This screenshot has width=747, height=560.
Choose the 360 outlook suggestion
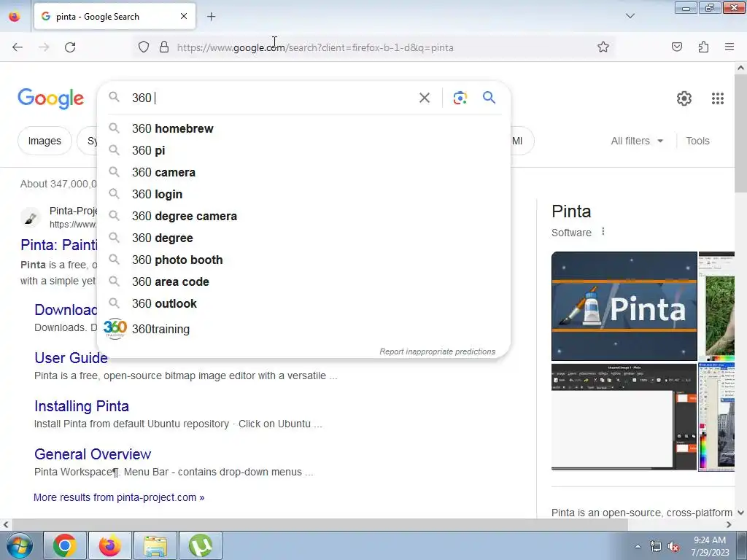click(303, 304)
